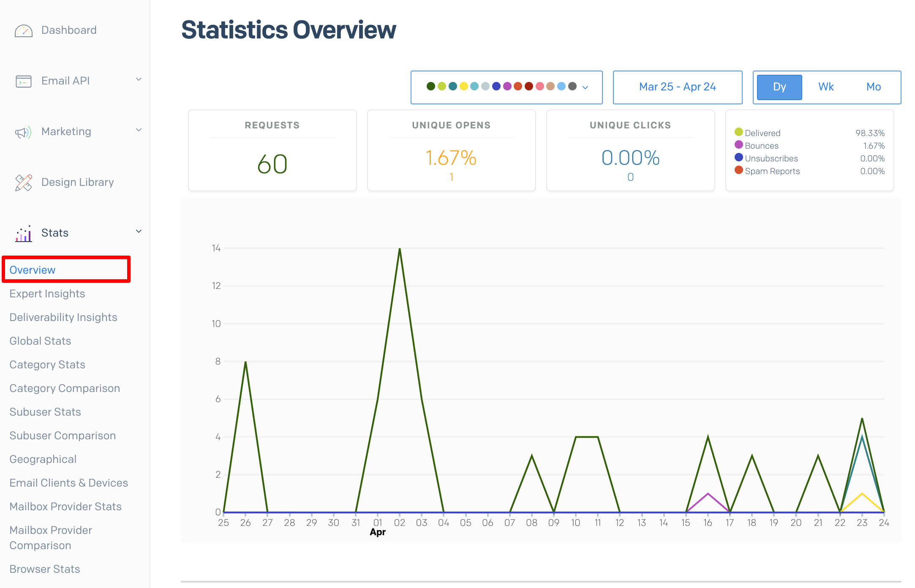Select Expert Insights in the sidebar

click(x=47, y=294)
